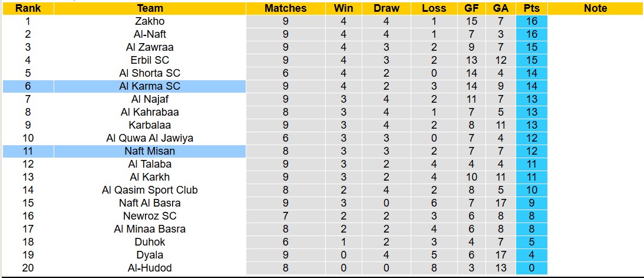The height and width of the screenshot is (278, 644).
Task: Click Zakho's 16 points cell
Action: pyautogui.click(x=531, y=21)
